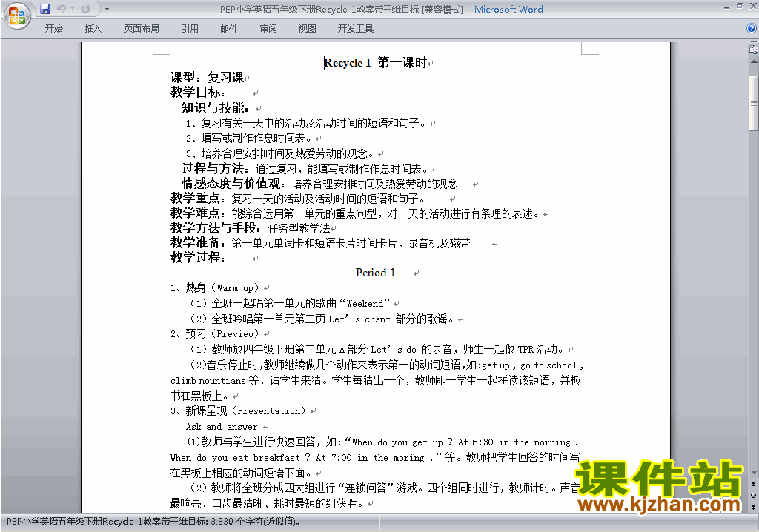Open the 视图 tab
Screen dimensions: 759x532
click(307, 29)
